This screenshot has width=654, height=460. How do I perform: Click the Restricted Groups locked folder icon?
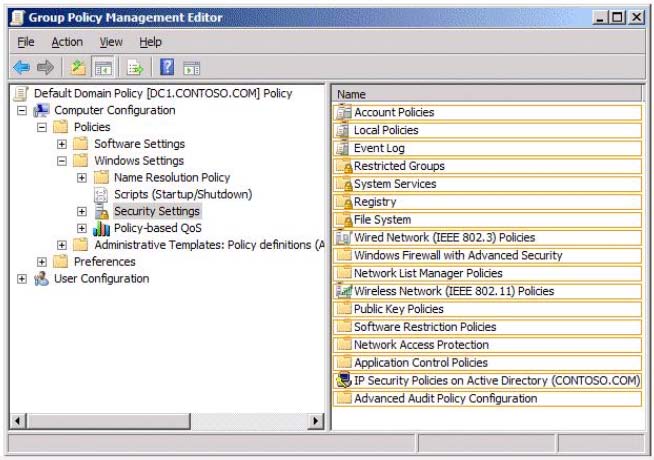pos(345,166)
